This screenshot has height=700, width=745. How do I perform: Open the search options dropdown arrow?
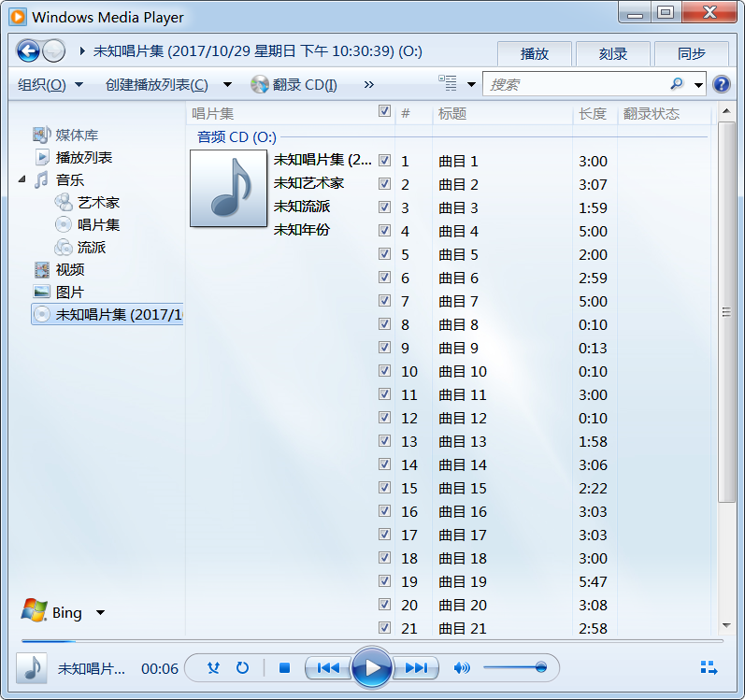point(698,85)
